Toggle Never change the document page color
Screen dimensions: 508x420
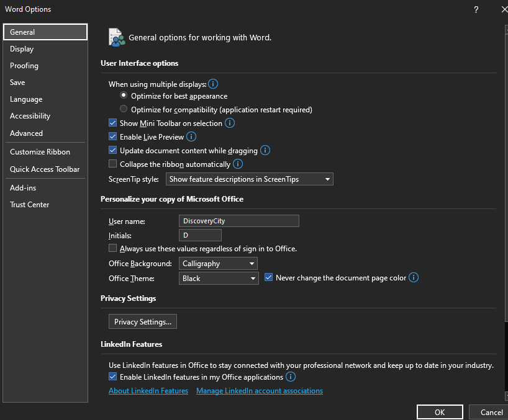268,277
